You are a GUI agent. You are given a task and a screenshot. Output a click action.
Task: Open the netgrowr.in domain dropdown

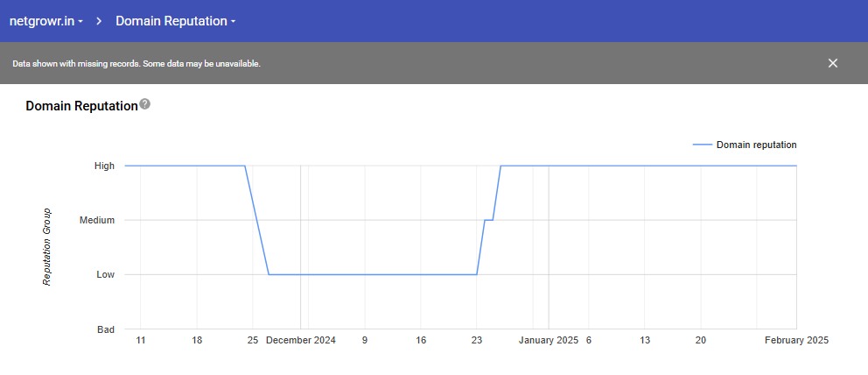46,21
